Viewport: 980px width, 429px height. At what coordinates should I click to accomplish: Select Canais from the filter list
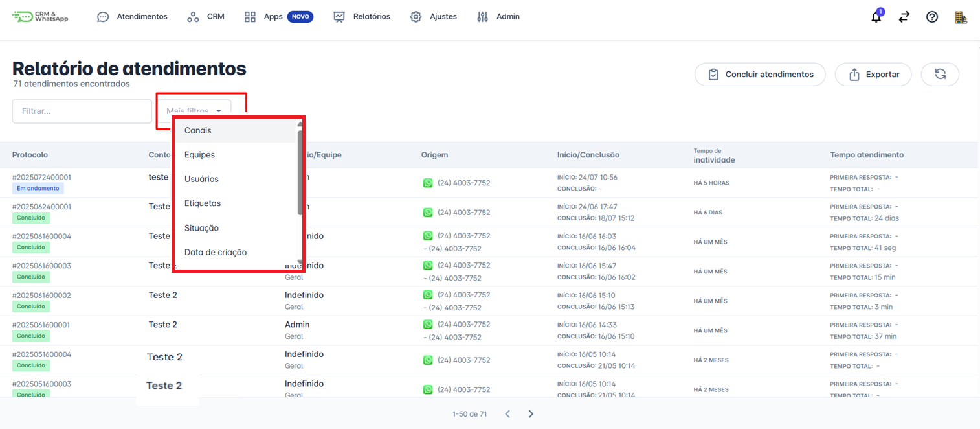pyautogui.click(x=198, y=130)
